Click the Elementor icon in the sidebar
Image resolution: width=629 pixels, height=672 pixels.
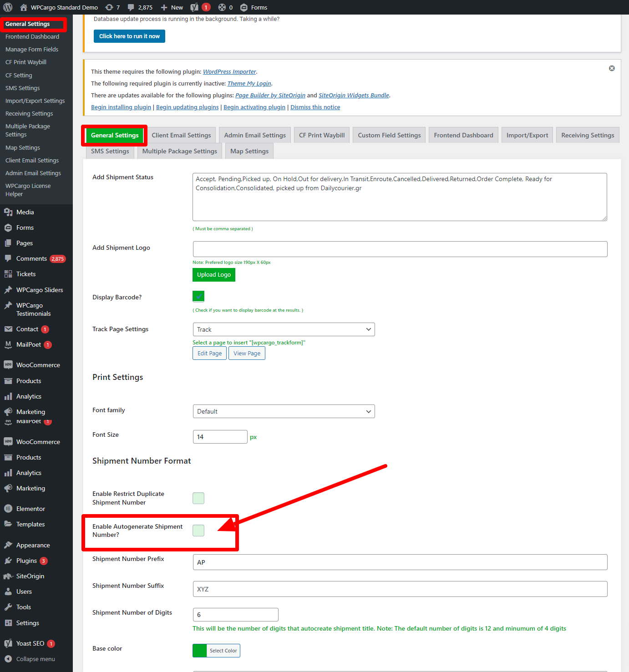(x=8, y=509)
